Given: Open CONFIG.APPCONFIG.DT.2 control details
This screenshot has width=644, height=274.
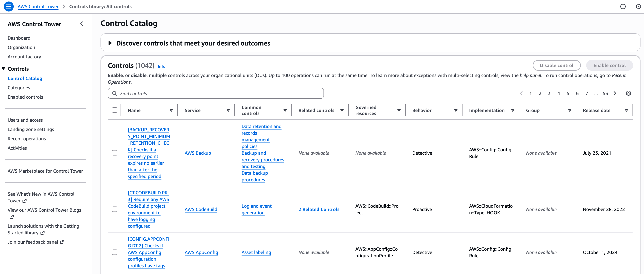Looking at the screenshot, I should pyautogui.click(x=148, y=252).
